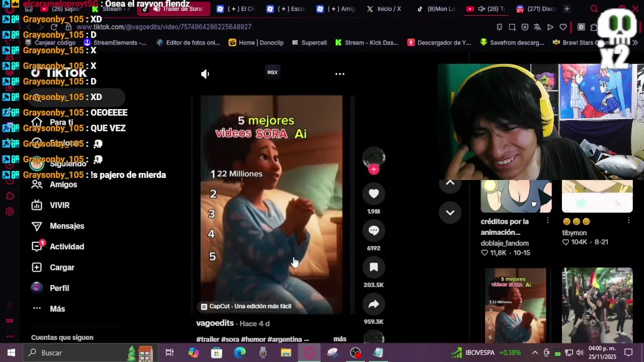This screenshot has width=644, height=362.
Task: Open the Descargador de Y bookmark
Action: point(439,43)
